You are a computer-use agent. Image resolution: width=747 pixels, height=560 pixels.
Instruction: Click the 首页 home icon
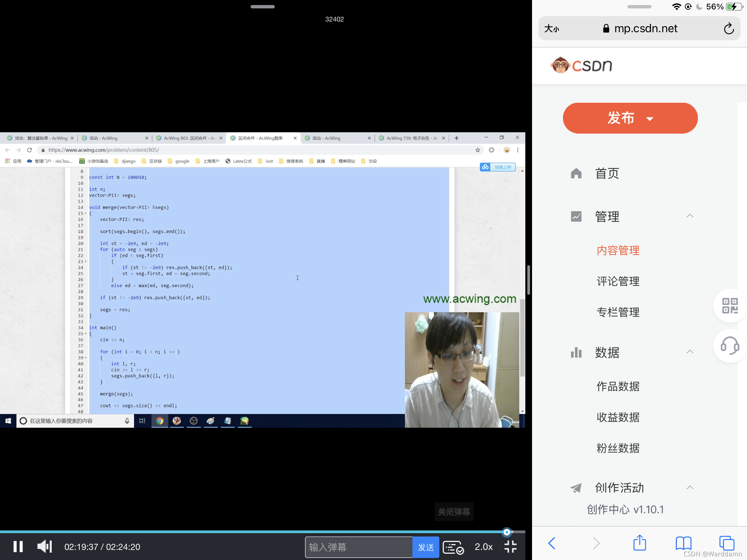coord(576,173)
